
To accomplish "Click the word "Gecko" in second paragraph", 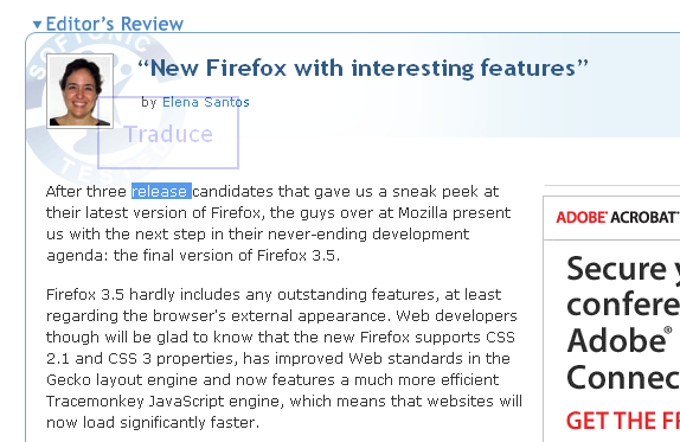I will click(x=69, y=380).
